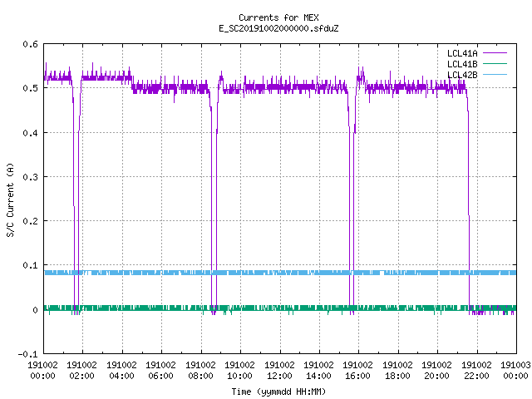The image size is (532, 399).
Task: Click the y-axis tick value 0.4
Action: click(30, 133)
